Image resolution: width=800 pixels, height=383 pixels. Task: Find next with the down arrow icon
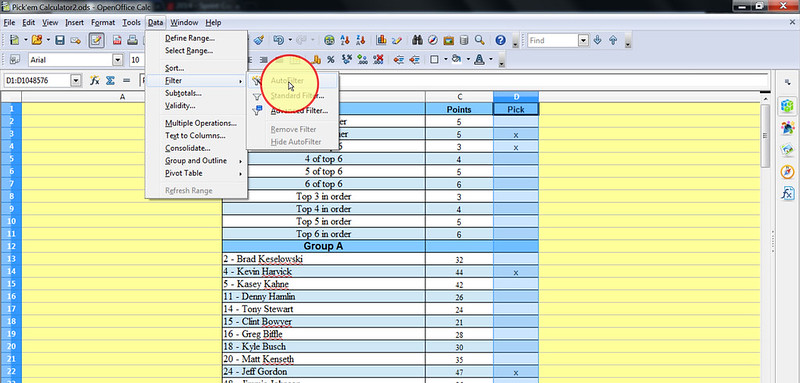tap(597, 40)
